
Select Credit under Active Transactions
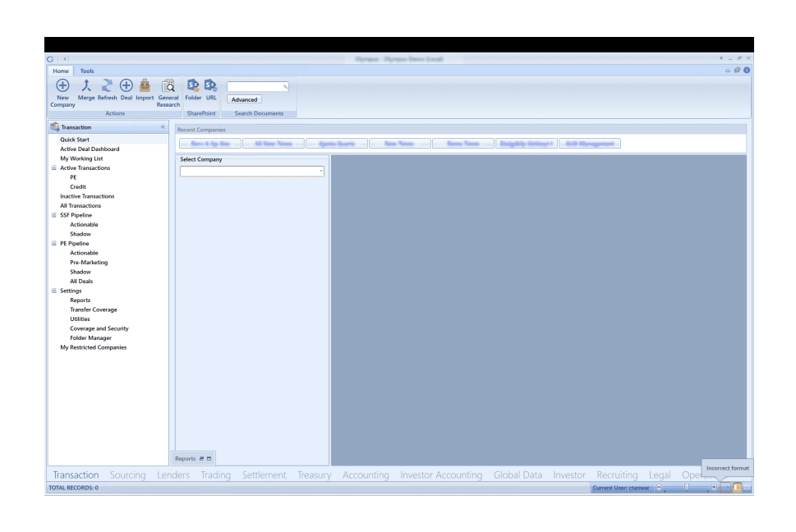[x=78, y=186]
